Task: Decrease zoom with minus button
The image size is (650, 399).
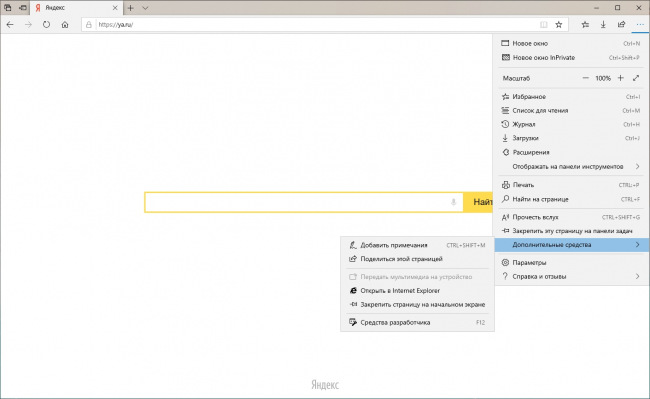Action: [x=585, y=78]
